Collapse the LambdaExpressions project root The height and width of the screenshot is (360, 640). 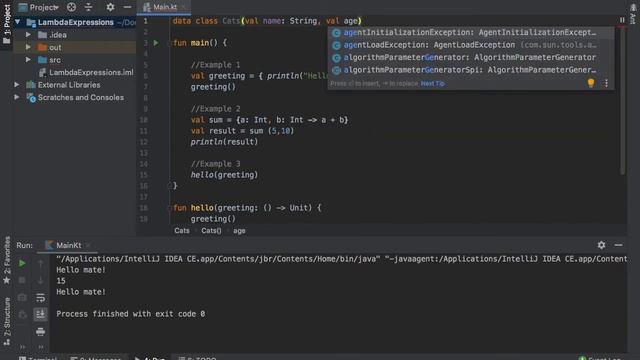(18, 22)
